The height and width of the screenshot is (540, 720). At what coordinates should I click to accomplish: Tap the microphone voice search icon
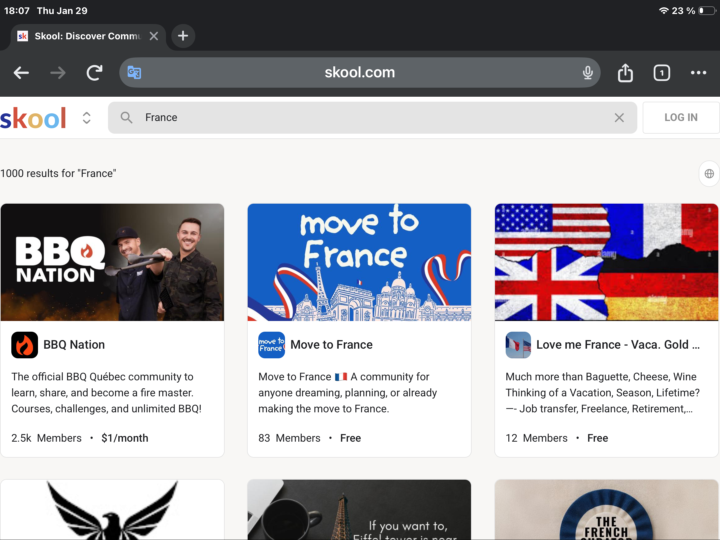[588, 73]
